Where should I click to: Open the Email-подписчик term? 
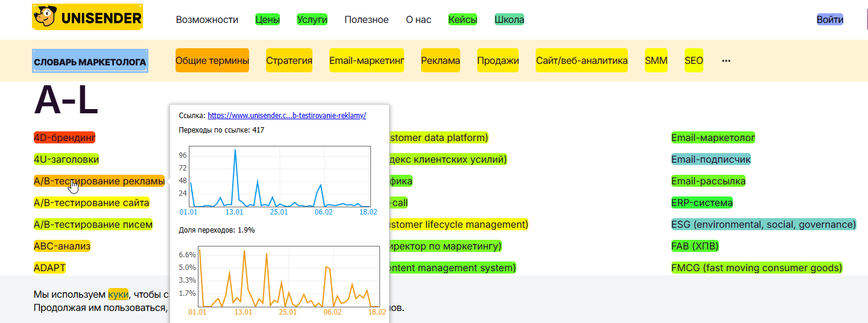711,159
